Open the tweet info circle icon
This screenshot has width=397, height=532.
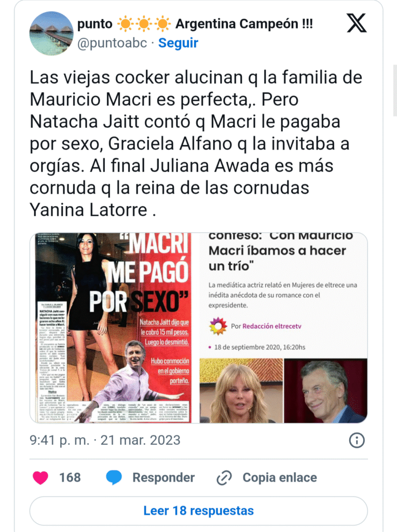point(357,441)
